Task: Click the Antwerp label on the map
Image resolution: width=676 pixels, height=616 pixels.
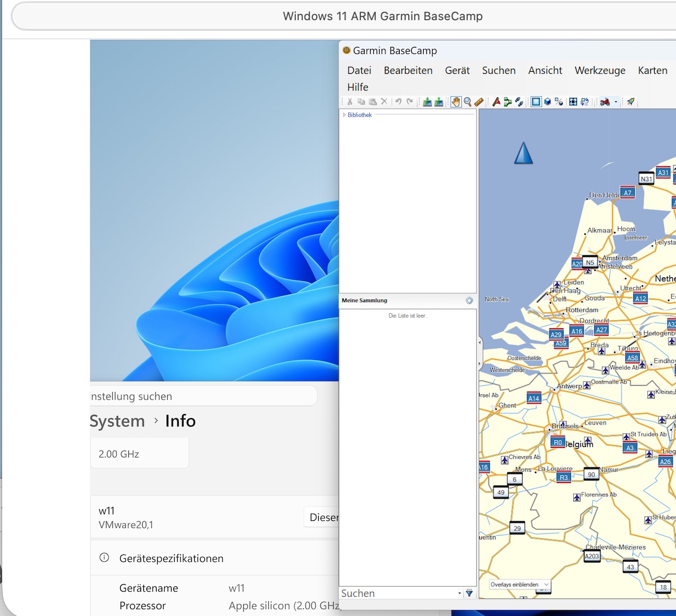Action: (x=569, y=386)
